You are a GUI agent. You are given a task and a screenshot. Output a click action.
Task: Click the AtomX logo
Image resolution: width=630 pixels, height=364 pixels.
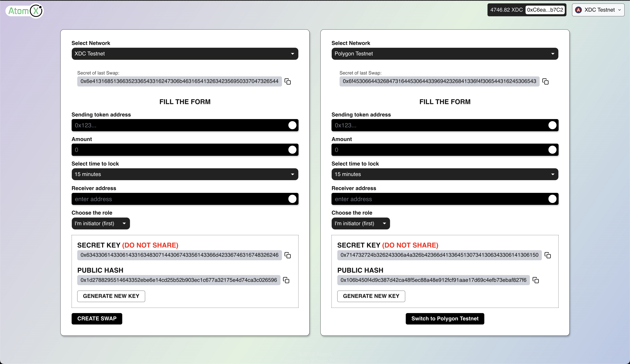[x=25, y=11]
